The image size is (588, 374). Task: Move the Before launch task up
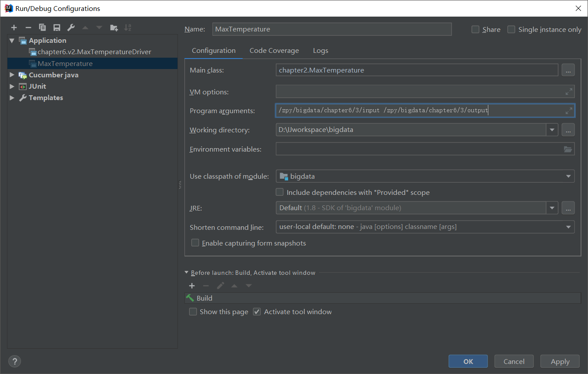[x=234, y=286]
